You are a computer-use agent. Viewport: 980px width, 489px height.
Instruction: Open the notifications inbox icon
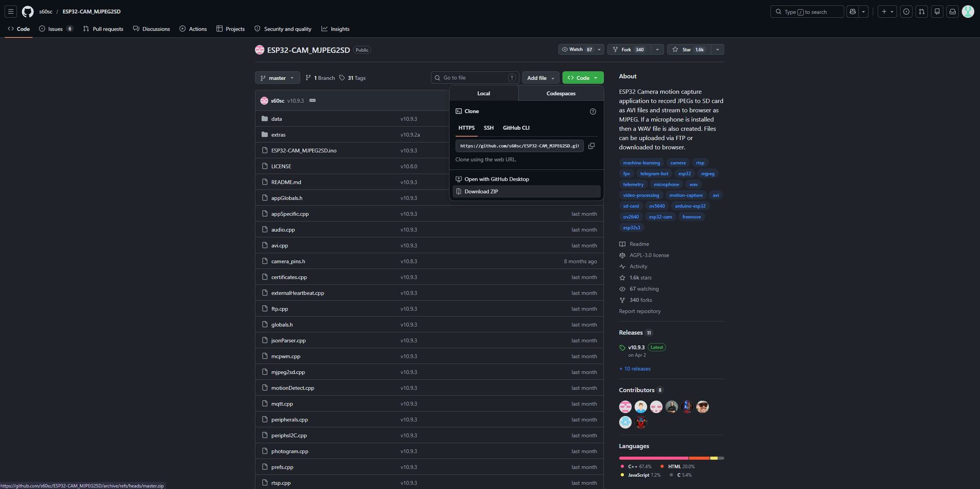pyautogui.click(x=953, y=11)
